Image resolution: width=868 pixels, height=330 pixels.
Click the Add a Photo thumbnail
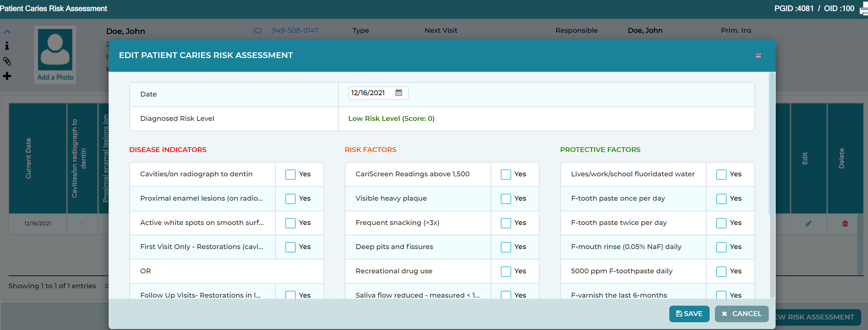[x=55, y=55]
